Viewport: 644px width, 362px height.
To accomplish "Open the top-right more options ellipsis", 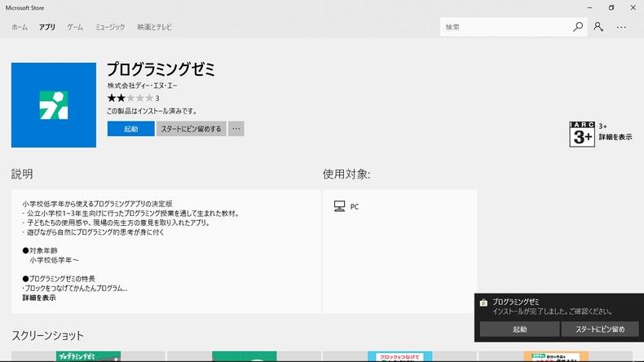I will click(x=621, y=27).
